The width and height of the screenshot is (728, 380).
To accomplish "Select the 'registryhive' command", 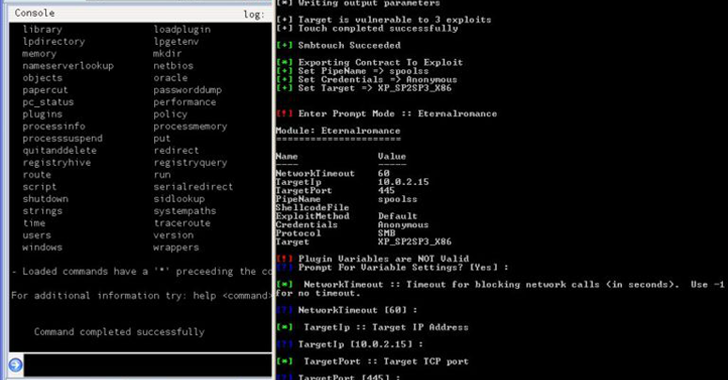I will (x=57, y=163).
